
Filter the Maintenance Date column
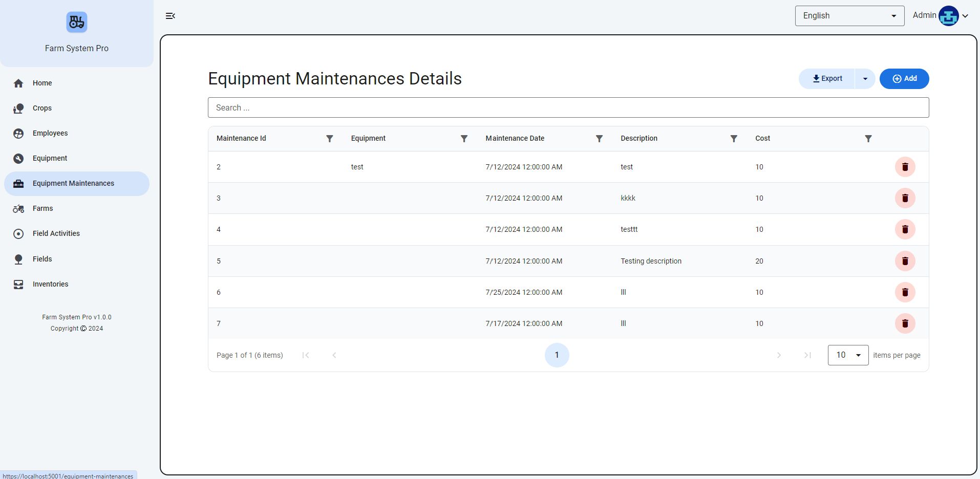pyautogui.click(x=599, y=139)
